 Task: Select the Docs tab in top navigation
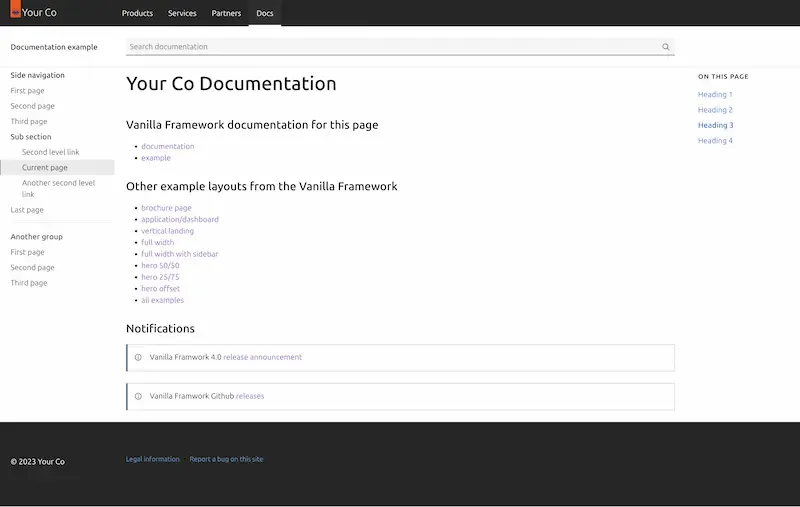pos(264,13)
